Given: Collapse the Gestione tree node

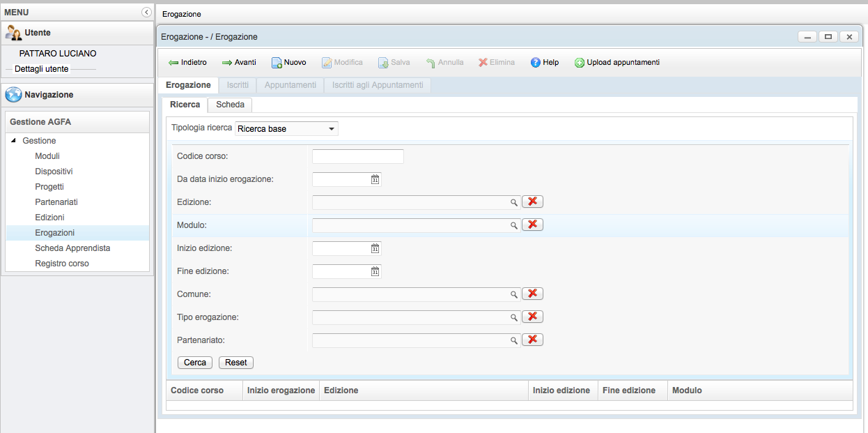Looking at the screenshot, I should click(x=14, y=141).
